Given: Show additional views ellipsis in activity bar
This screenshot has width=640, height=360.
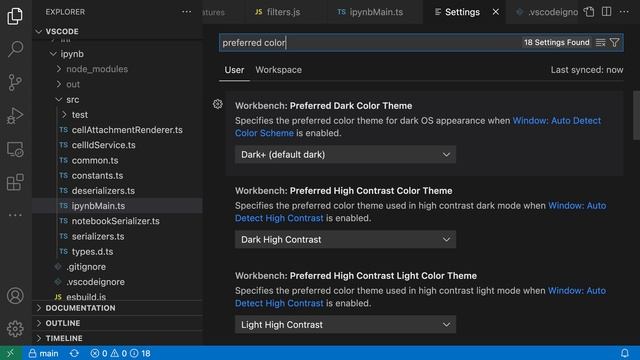Looking at the screenshot, I should click(x=15, y=215).
